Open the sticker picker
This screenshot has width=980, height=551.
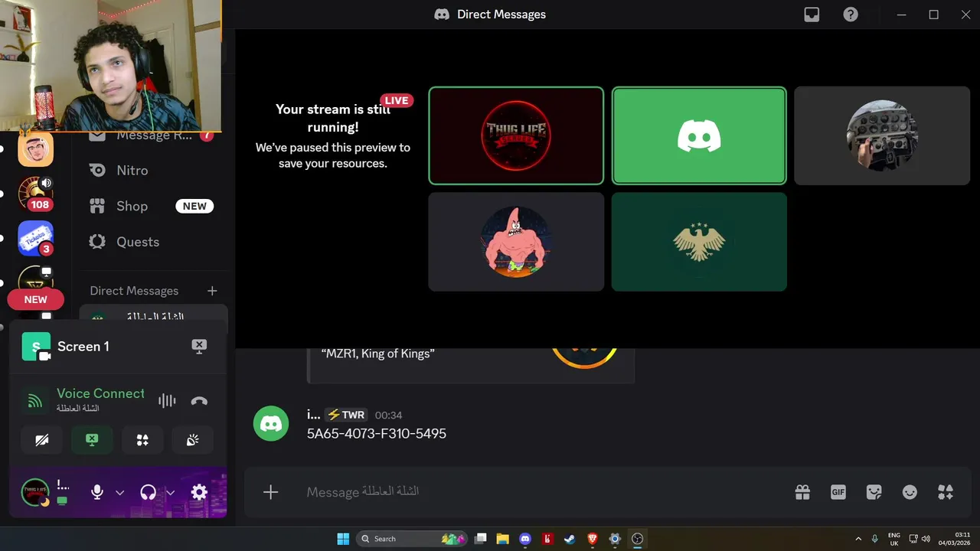[x=874, y=492]
